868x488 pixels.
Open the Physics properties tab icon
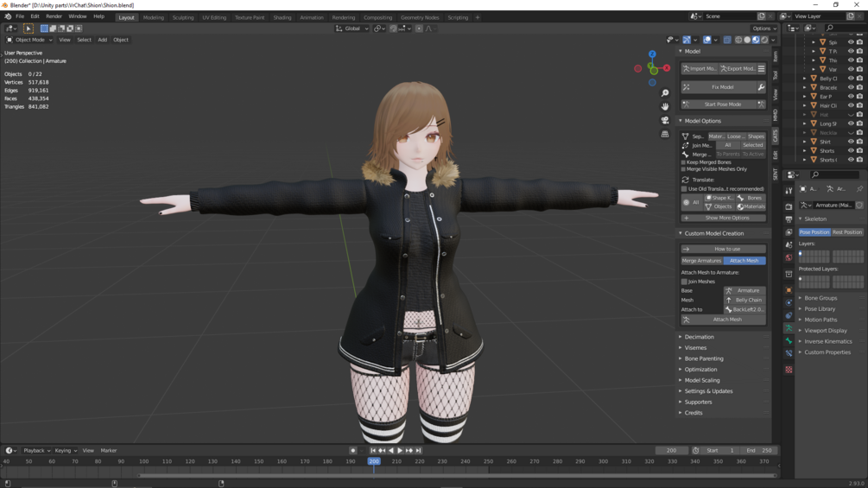click(789, 302)
